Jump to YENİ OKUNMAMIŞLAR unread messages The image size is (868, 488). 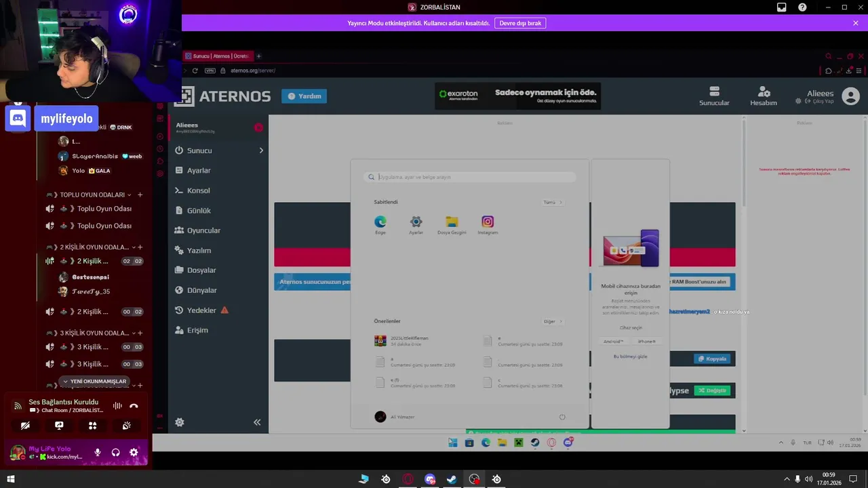[94, 382]
